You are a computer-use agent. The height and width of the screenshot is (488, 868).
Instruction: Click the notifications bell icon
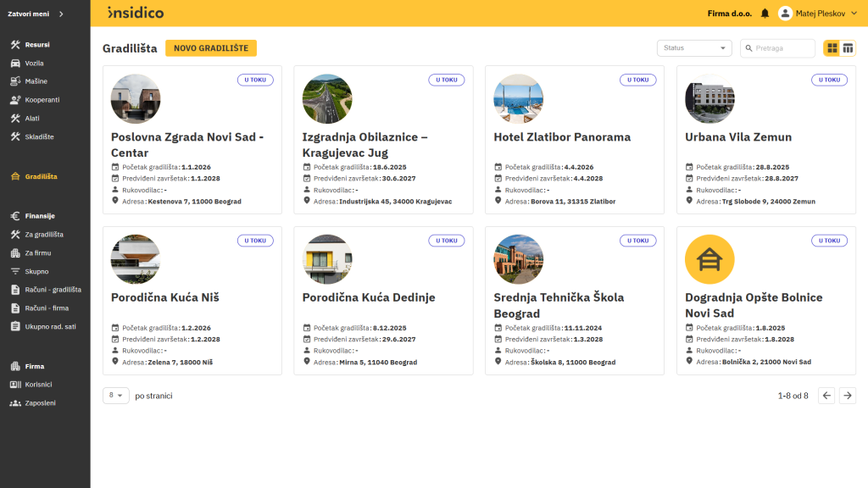tap(765, 14)
